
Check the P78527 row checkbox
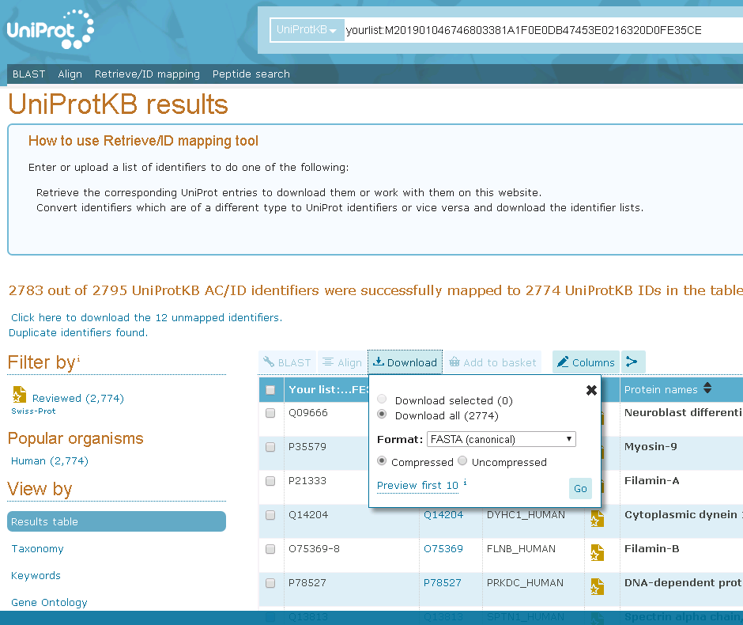(x=271, y=583)
